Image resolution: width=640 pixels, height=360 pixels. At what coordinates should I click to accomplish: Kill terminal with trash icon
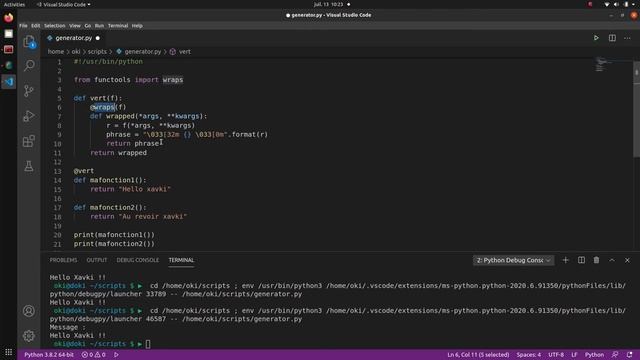[596, 260]
